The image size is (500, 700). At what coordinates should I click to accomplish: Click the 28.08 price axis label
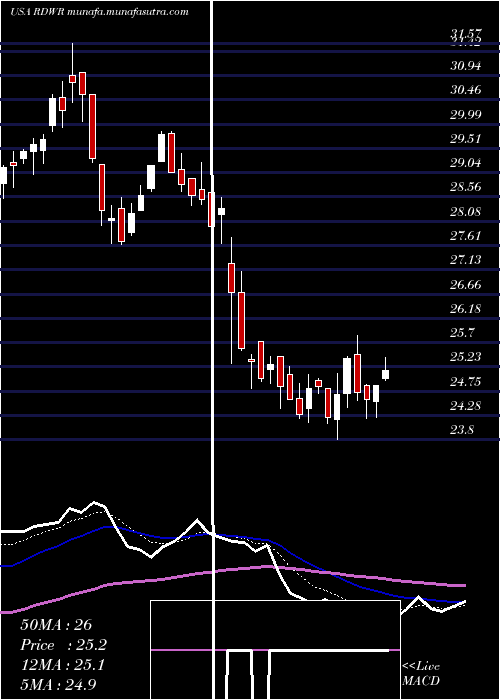466,212
